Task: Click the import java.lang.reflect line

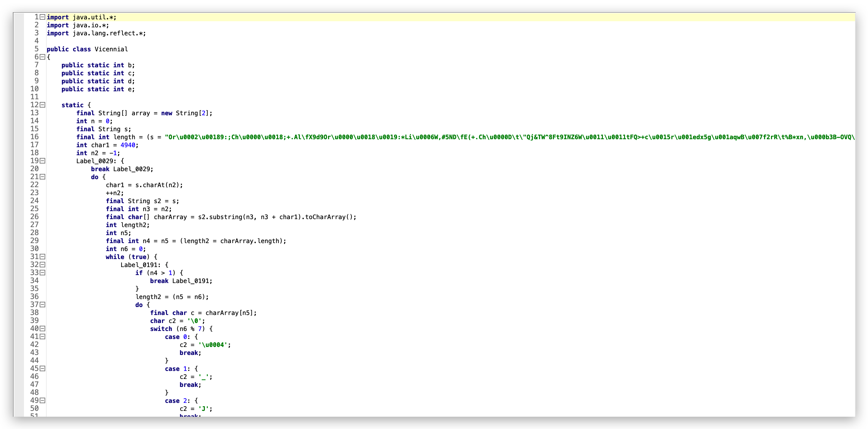Action: pos(96,33)
